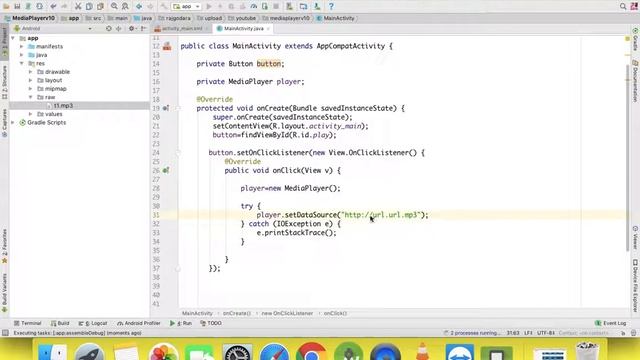The width and height of the screenshot is (640, 360).
Task: Click the Find magnifier icon
Action: (x=114, y=7)
